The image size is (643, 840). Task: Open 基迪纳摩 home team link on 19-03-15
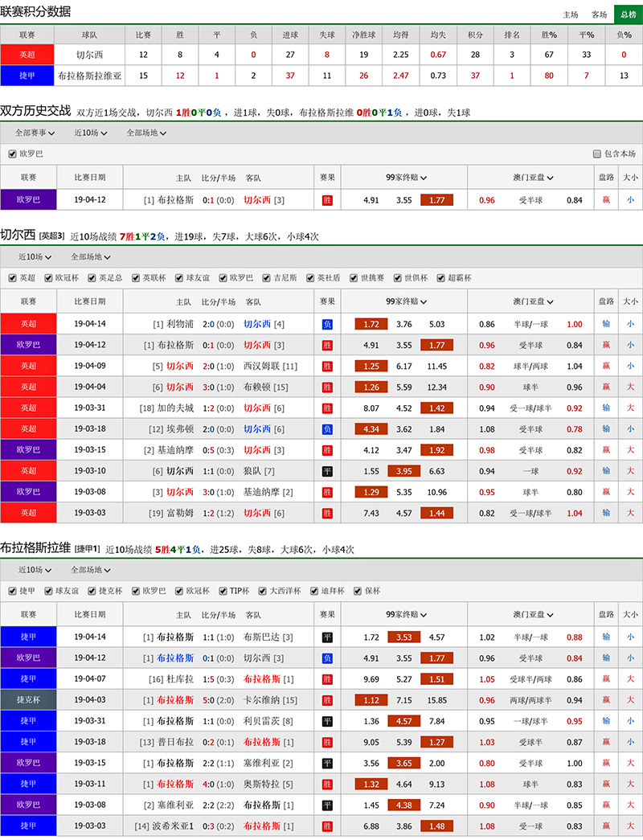coord(175,450)
